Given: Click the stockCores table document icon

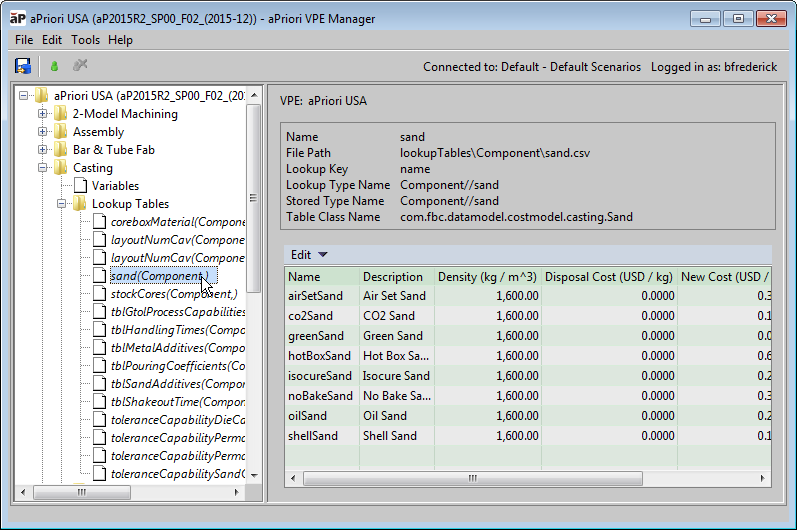Looking at the screenshot, I should pyautogui.click(x=99, y=294).
